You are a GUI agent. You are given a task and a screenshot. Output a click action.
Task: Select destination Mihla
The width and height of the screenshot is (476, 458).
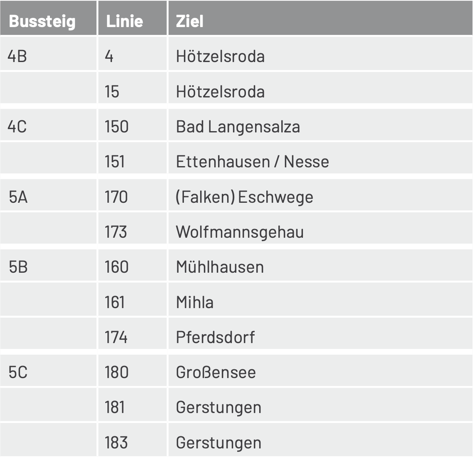[x=195, y=302]
